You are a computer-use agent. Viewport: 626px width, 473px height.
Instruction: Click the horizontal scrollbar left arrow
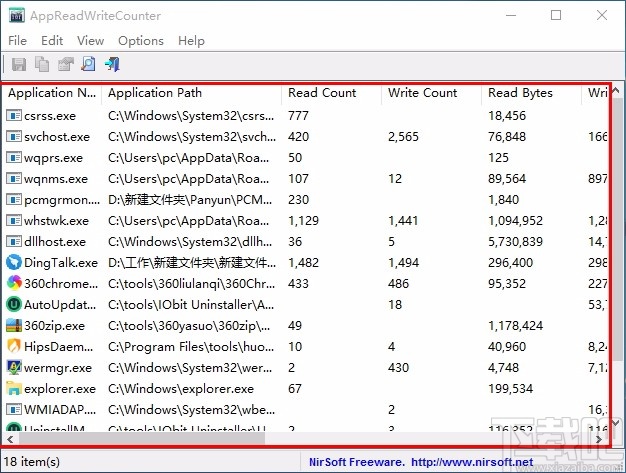[10, 439]
